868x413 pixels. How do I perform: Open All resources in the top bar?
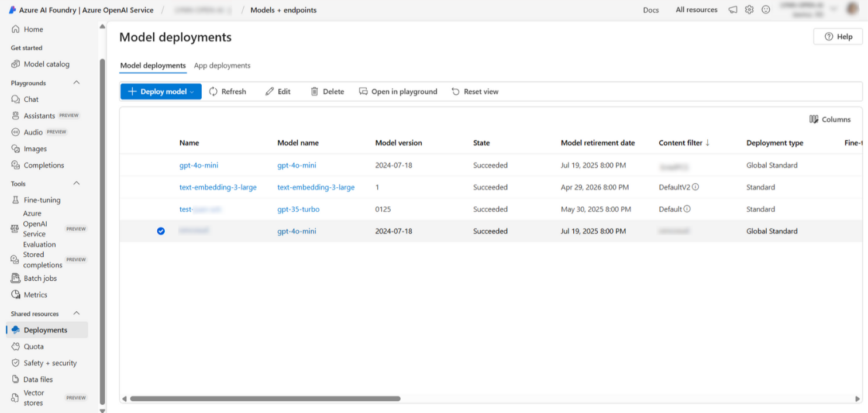697,10
